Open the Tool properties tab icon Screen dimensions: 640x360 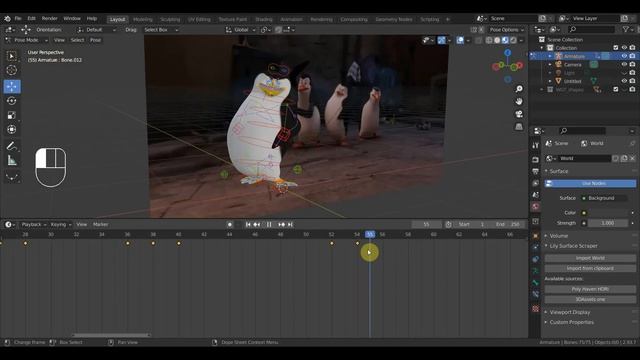point(536,145)
